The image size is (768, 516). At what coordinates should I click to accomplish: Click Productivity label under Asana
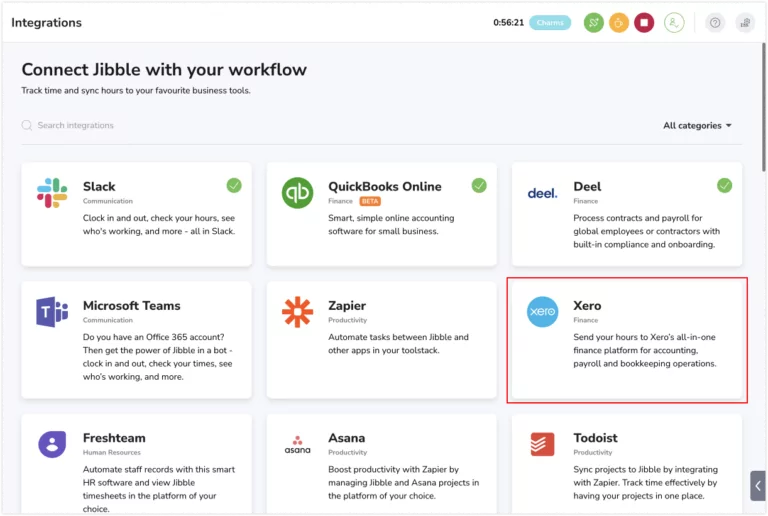pyautogui.click(x=347, y=452)
